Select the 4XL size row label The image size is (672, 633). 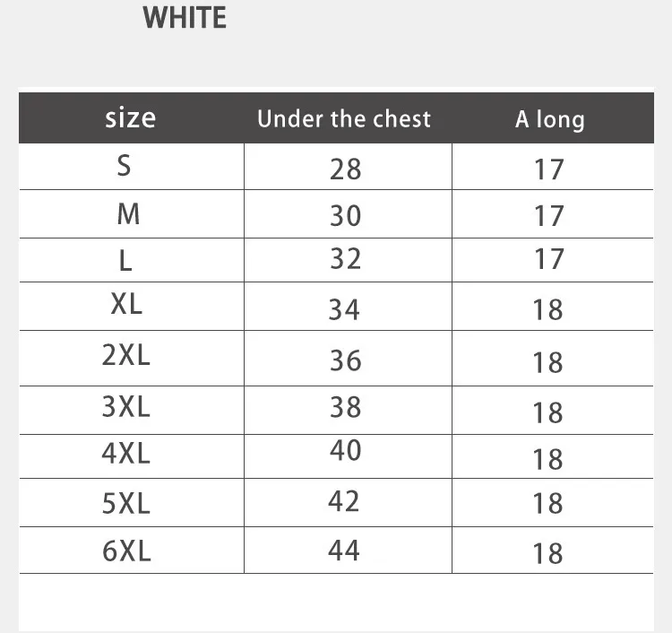(126, 453)
